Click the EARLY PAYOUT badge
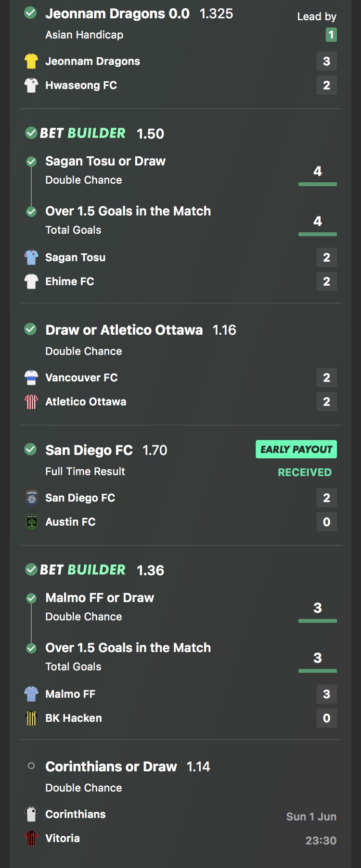The height and width of the screenshot is (868, 361). click(296, 449)
